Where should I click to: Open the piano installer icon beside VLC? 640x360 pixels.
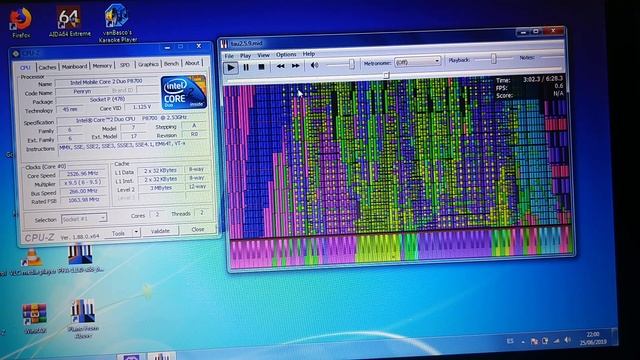(x=80, y=258)
